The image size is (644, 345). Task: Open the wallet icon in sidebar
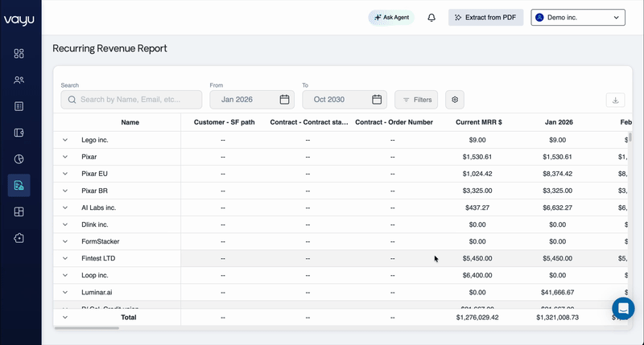click(19, 133)
